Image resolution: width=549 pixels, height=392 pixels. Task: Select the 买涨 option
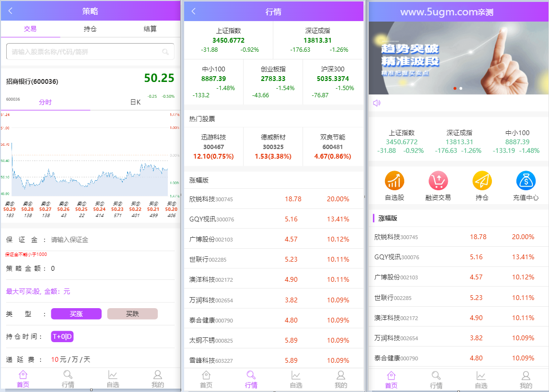click(76, 313)
